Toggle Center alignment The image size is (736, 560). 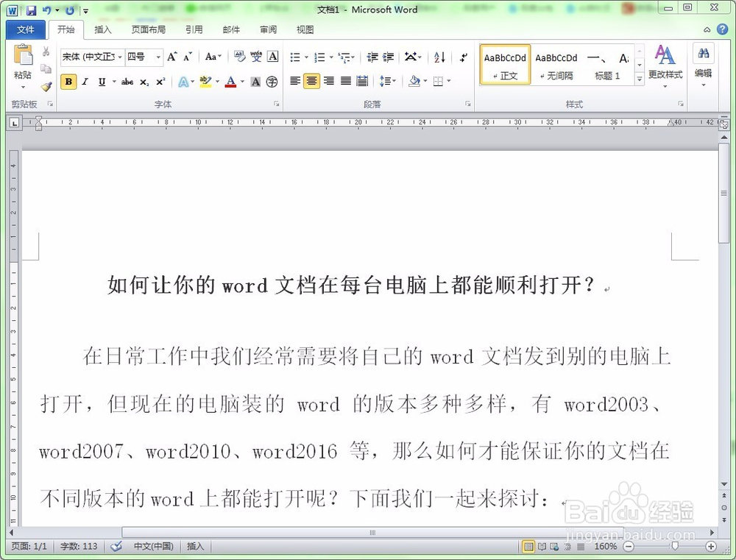(311, 81)
